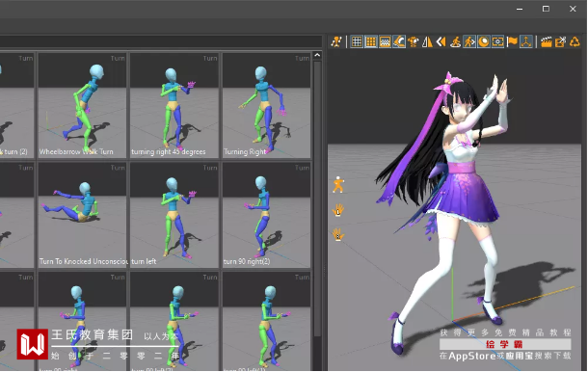588x372 pixels.
Task: Click the 'turning right 45 degrees' caption text
Action: pyautogui.click(x=169, y=152)
